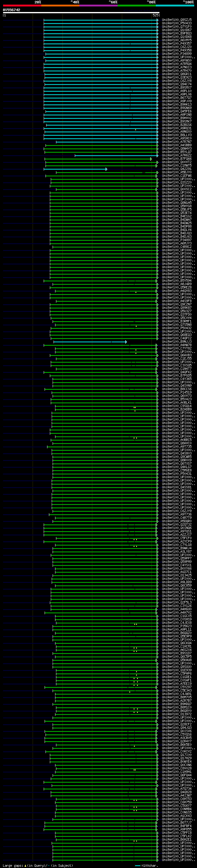This screenshot has width=197, height=868.
Task: Click the UniRef100_B6T7Q7 label
Action: pyautogui.click(x=177, y=98)
